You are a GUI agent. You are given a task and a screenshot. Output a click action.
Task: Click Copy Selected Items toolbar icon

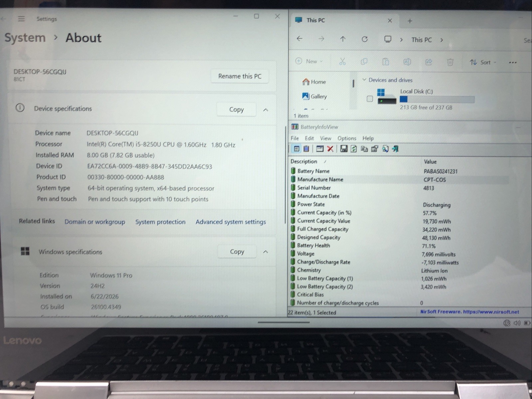(364, 149)
